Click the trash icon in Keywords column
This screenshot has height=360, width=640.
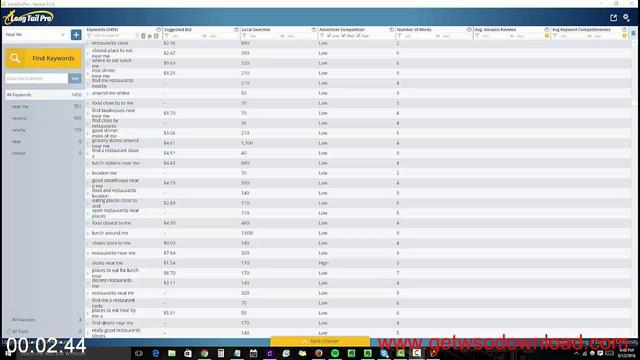[143, 36]
